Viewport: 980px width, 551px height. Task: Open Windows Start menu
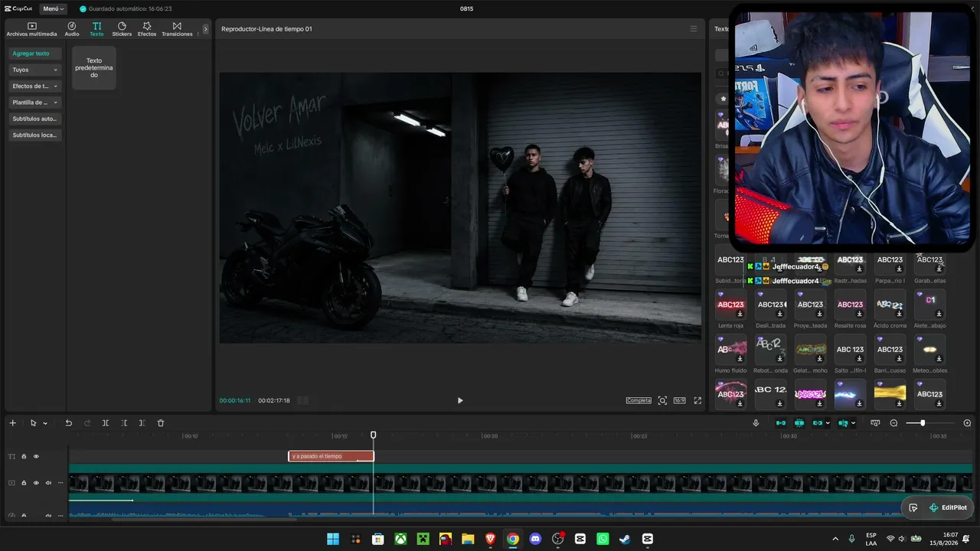coord(333,540)
